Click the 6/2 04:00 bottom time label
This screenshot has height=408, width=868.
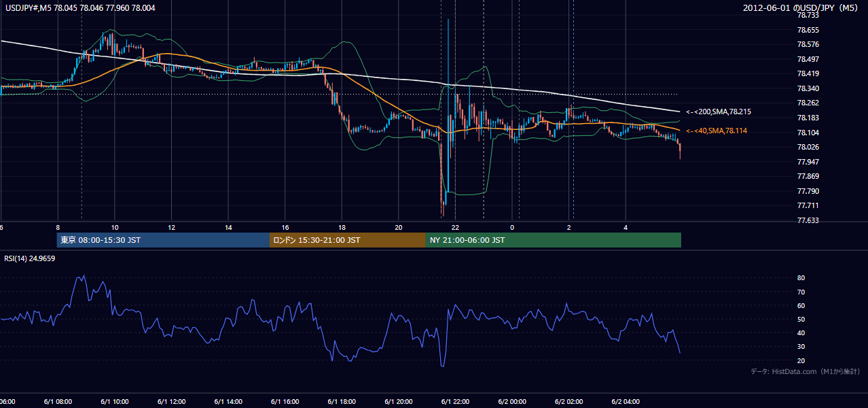point(626,401)
